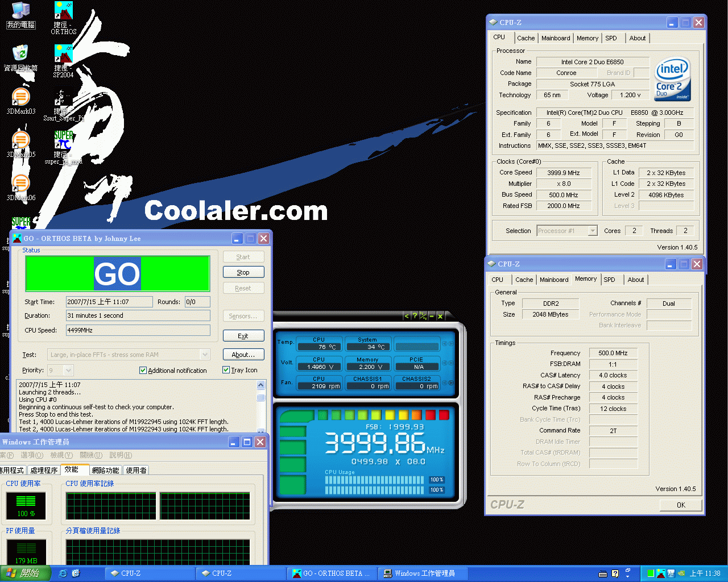Open CPU-Z processor Selection dropdown
728x582 pixels.
tap(593, 231)
